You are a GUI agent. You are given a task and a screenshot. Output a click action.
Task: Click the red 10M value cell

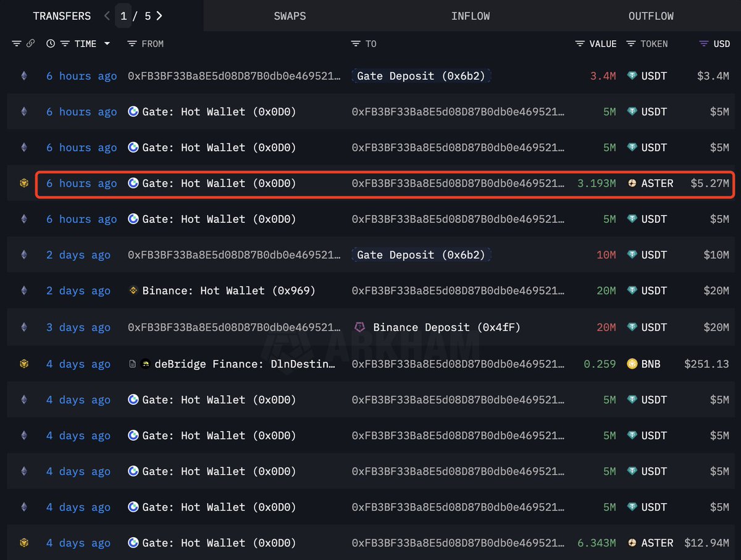(606, 255)
